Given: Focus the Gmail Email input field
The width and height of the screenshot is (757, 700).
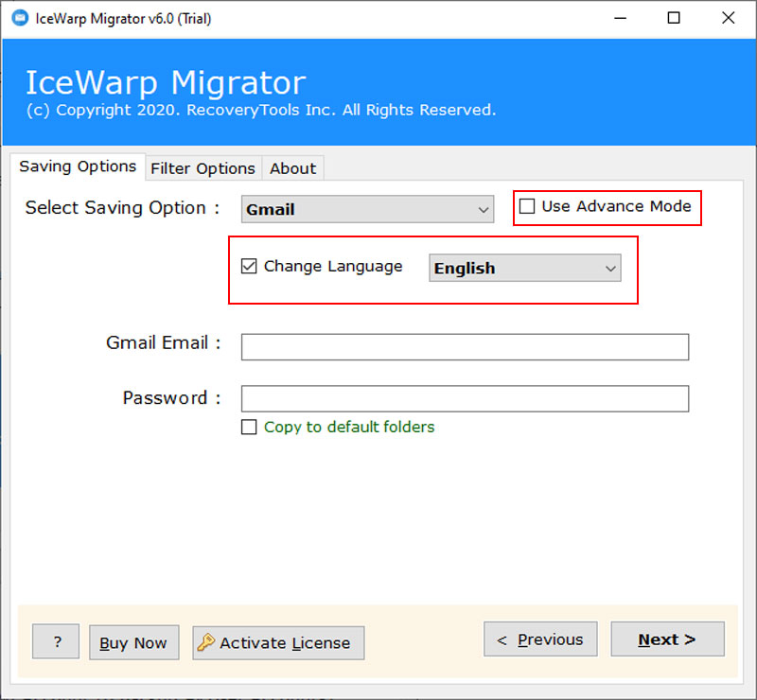Looking at the screenshot, I should pos(465,346).
